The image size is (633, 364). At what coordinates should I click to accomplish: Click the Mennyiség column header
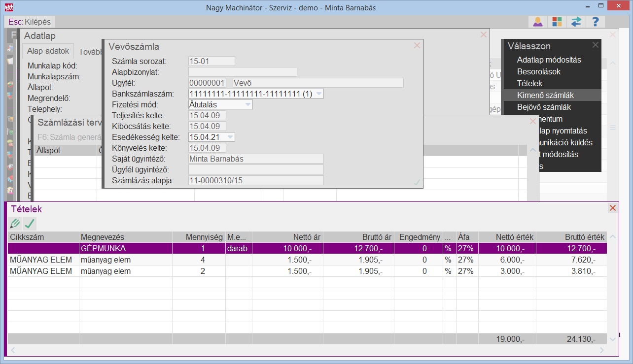pyautogui.click(x=199, y=237)
